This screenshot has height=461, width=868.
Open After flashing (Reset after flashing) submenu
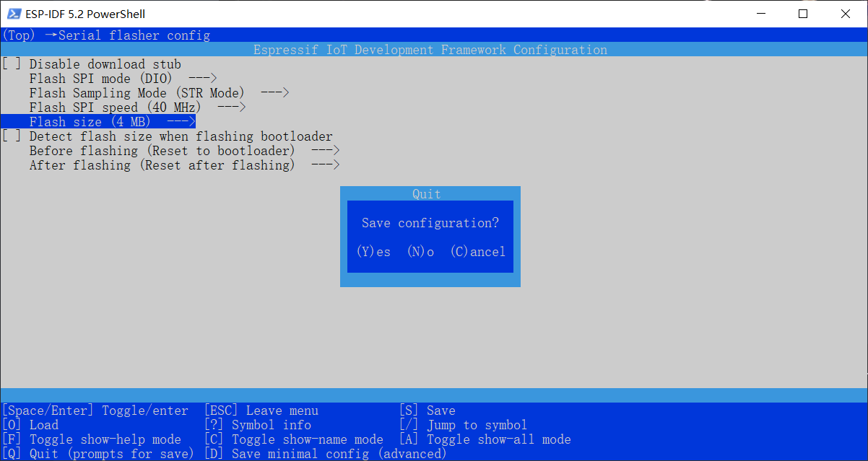184,165
